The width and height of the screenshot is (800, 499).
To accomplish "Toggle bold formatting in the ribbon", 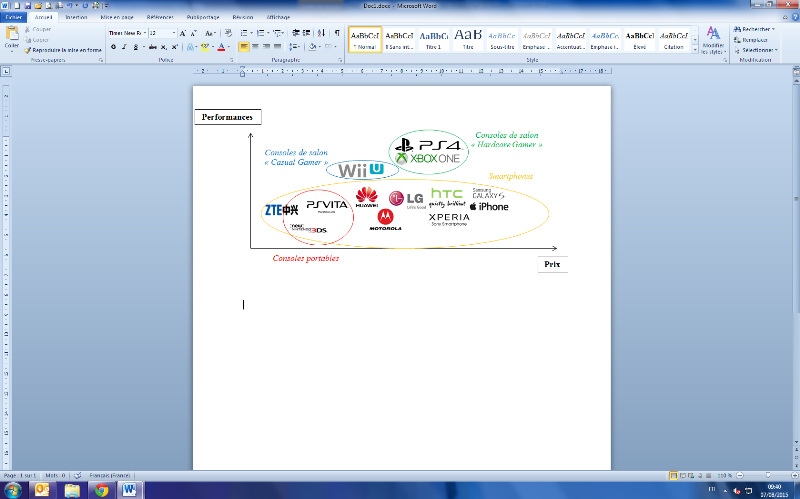I will tap(112, 46).
